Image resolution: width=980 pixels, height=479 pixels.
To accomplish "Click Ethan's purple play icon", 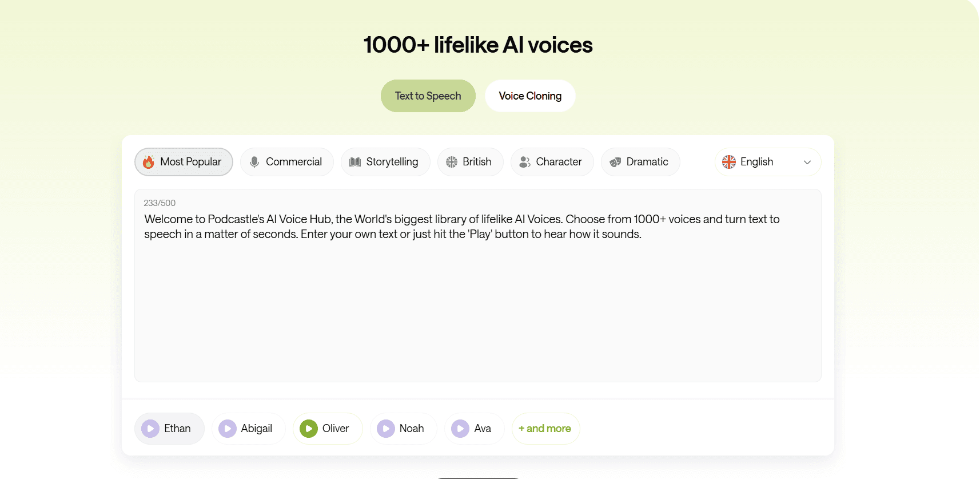I will [150, 428].
